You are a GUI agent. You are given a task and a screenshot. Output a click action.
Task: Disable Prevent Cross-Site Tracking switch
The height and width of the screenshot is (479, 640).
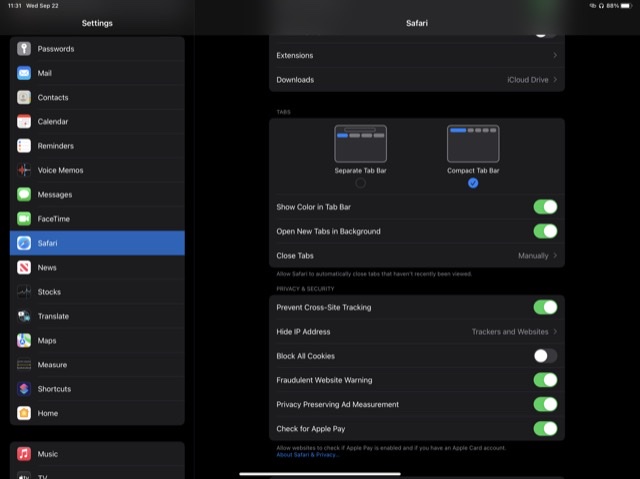pyautogui.click(x=545, y=307)
